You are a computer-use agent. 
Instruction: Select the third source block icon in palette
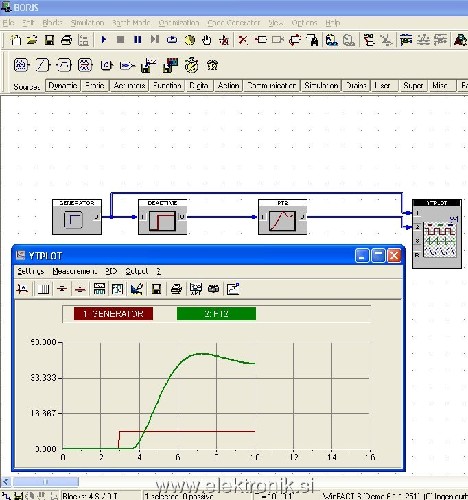click(x=64, y=65)
